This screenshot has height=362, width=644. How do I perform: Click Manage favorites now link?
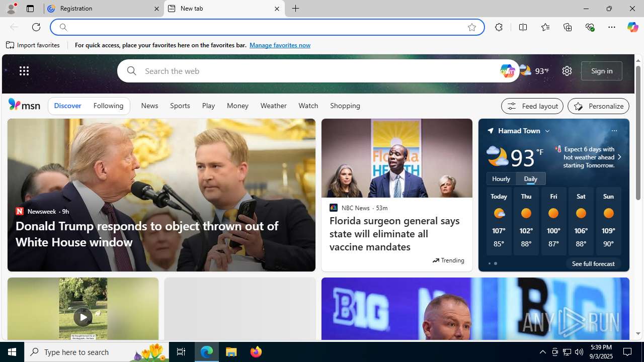point(280,45)
